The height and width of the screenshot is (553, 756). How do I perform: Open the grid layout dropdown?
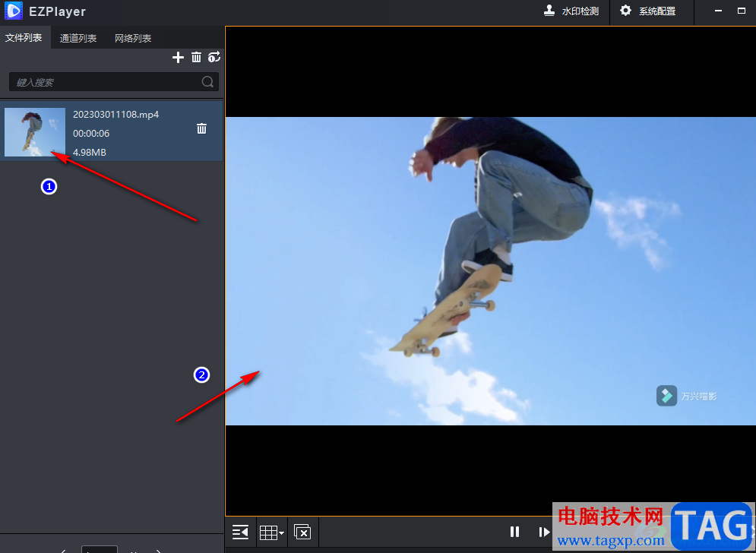[x=271, y=532]
